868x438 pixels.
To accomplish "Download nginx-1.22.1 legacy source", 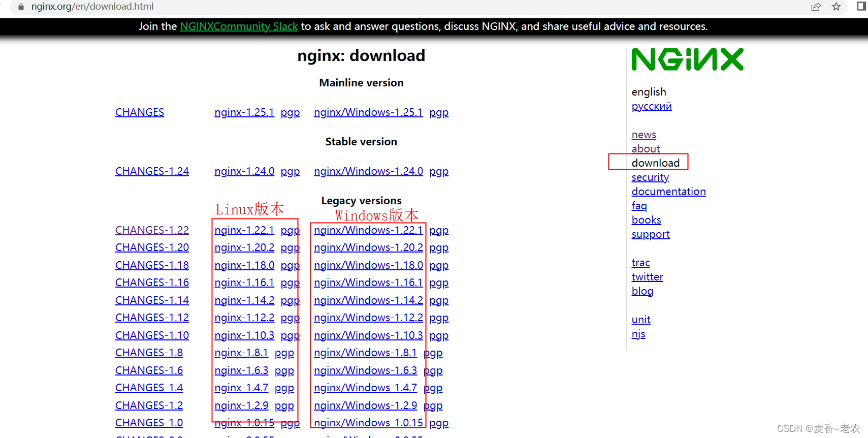I will [244, 230].
